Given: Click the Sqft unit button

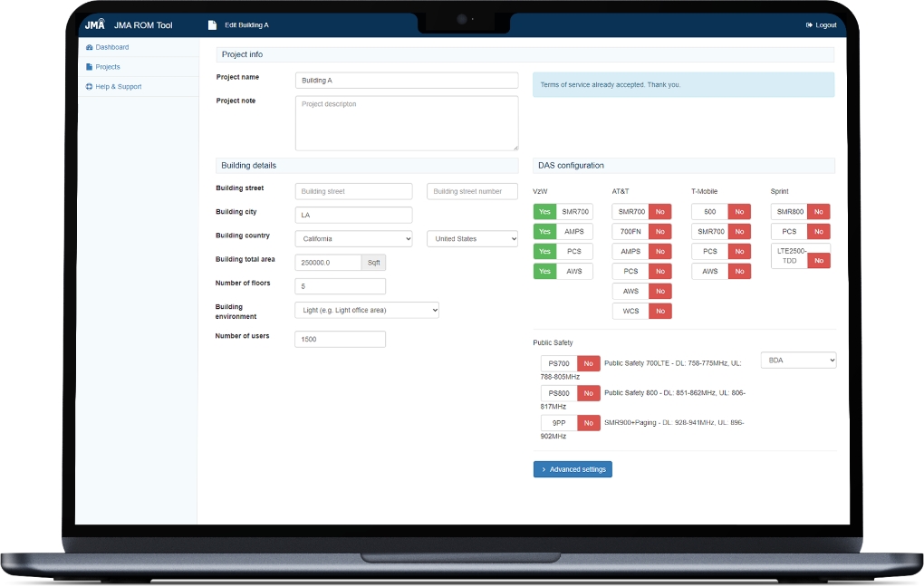Looking at the screenshot, I should tap(373, 263).
